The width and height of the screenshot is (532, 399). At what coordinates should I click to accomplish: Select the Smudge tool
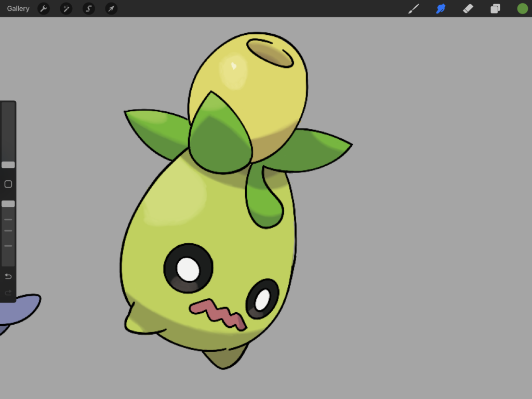tap(441, 8)
